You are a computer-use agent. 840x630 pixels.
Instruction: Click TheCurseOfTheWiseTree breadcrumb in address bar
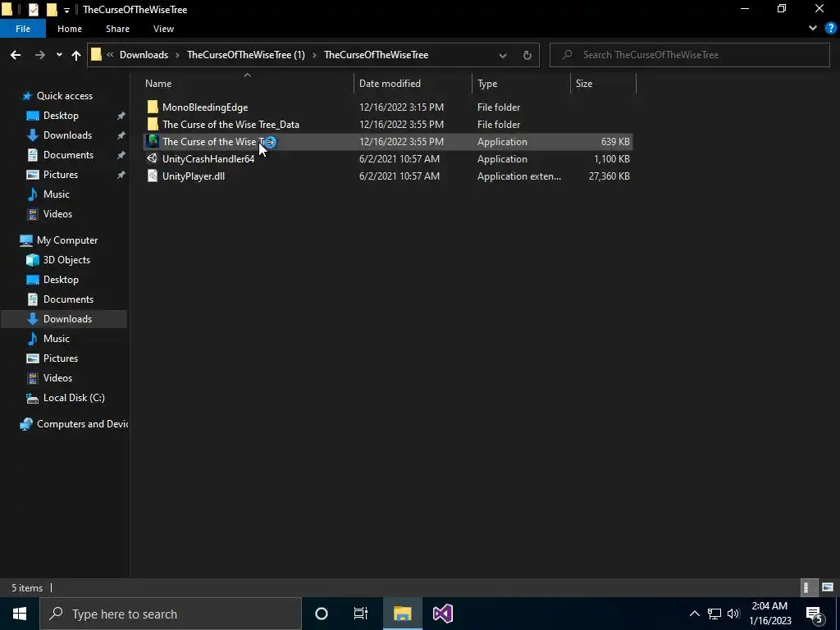pyautogui.click(x=376, y=55)
